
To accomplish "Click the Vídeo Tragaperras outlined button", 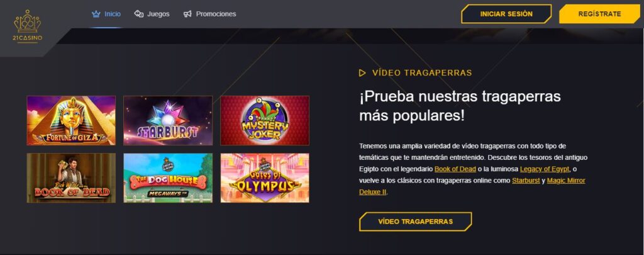I will tap(415, 222).
